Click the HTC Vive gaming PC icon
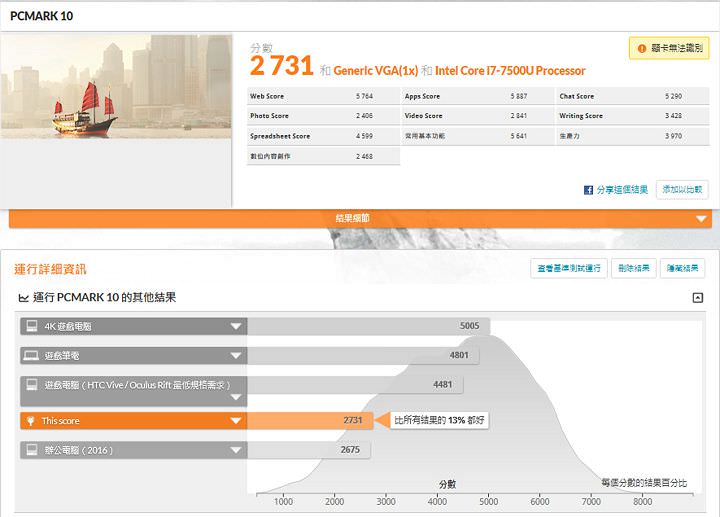This screenshot has height=517, width=720. pos(32,385)
